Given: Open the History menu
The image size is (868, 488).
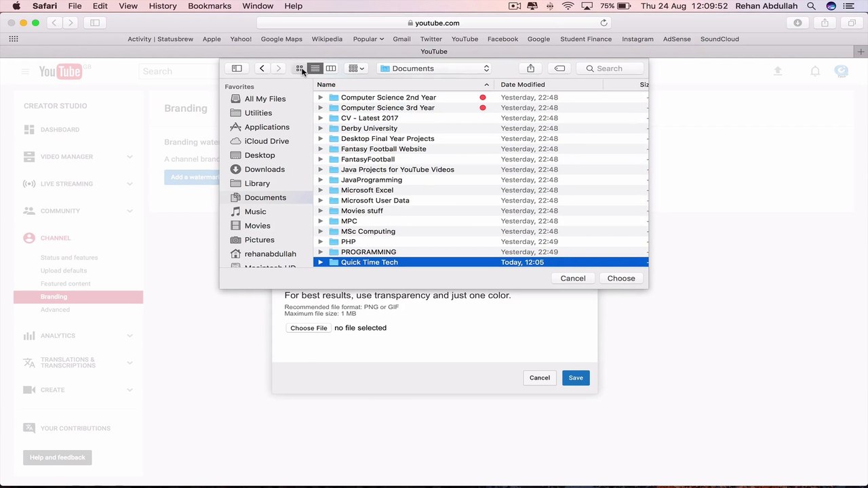Looking at the screenshot, I should pos(163,6).
